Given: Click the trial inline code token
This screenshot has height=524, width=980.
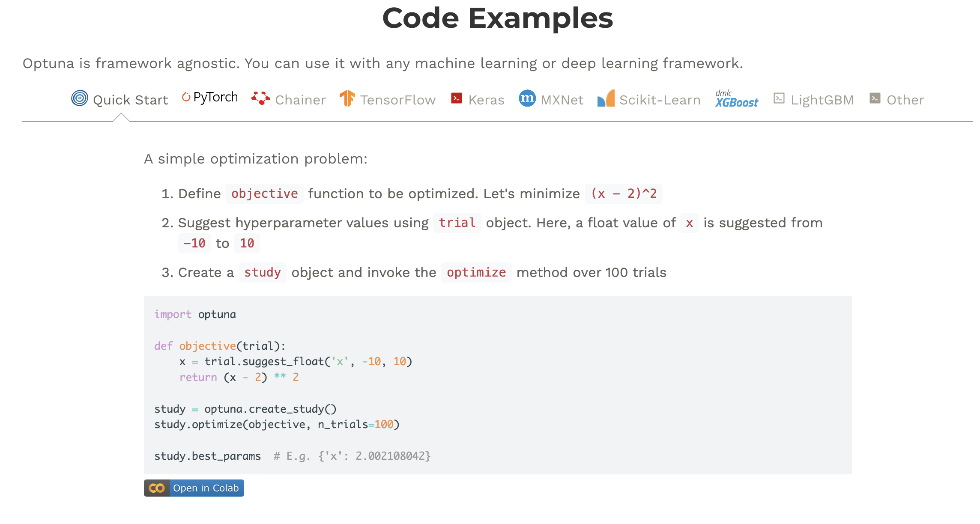Looking at the screenshot, I should click(x=457, y=223).
